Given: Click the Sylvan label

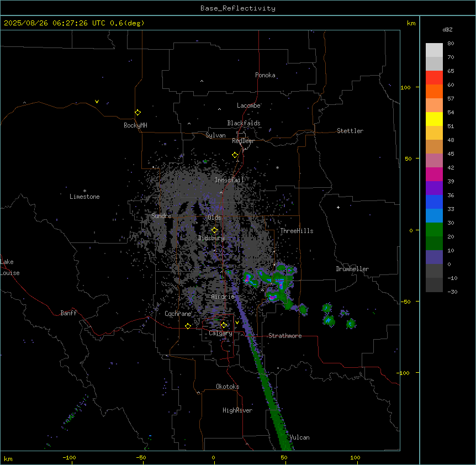Looking at the screenshot, I should pos(215,135).
